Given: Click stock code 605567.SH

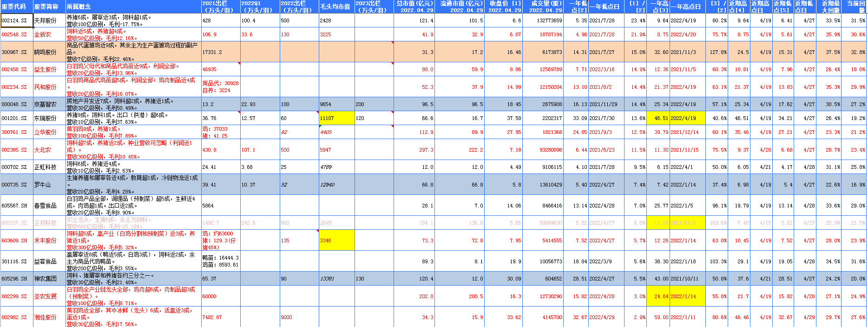Looking at the screenshot, I should point(17,206).
